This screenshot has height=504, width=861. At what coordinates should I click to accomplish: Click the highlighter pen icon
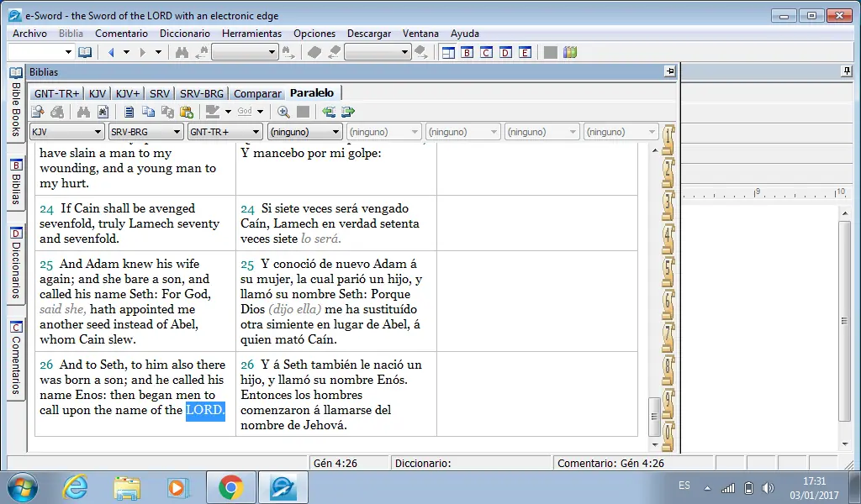pyautogui.click(x=213, y=112)
